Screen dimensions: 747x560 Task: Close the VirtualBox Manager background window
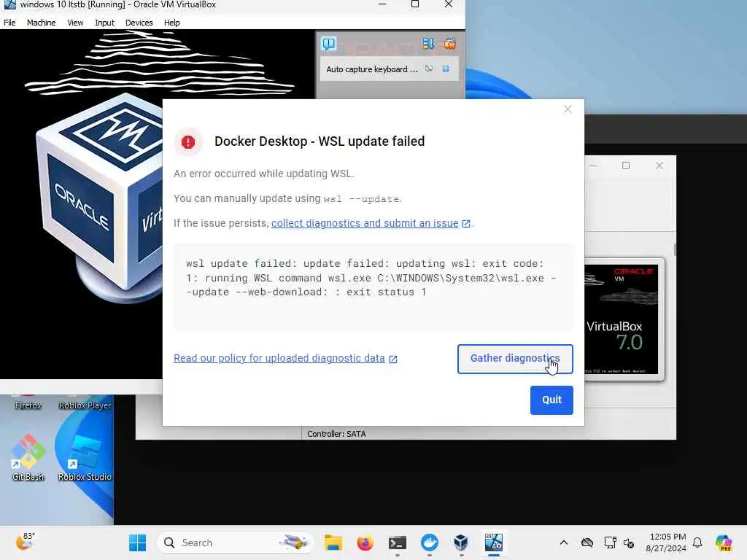tap(659, 166)
